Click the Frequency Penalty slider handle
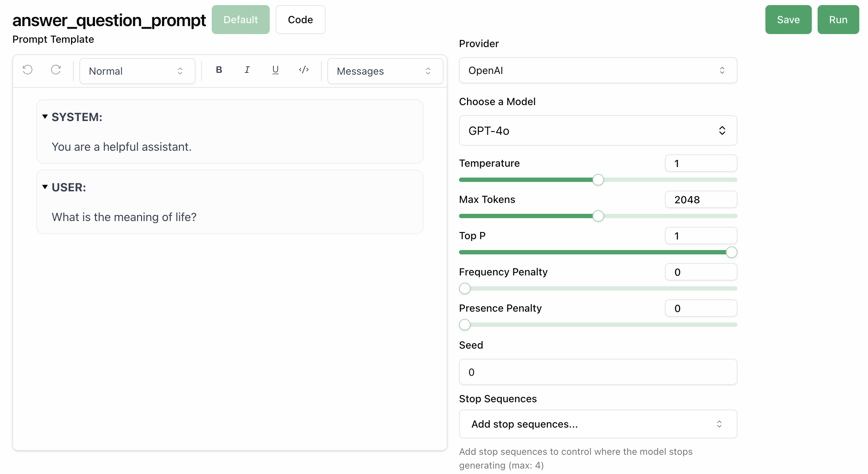The image size is (868, 474). click(465, 288)
